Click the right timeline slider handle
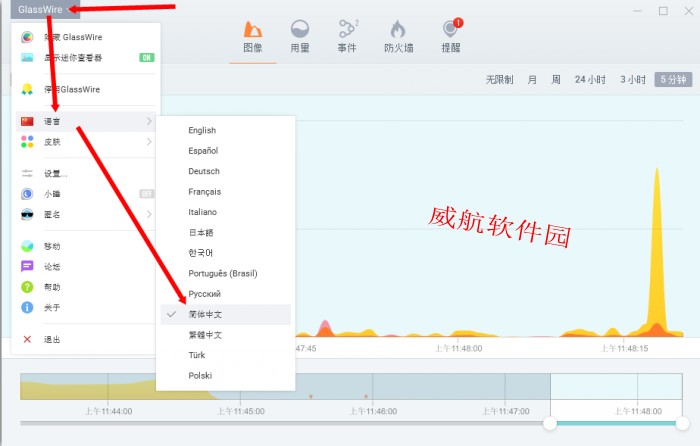This screenshot has width=700, height=446. click(x=683, y=424)
